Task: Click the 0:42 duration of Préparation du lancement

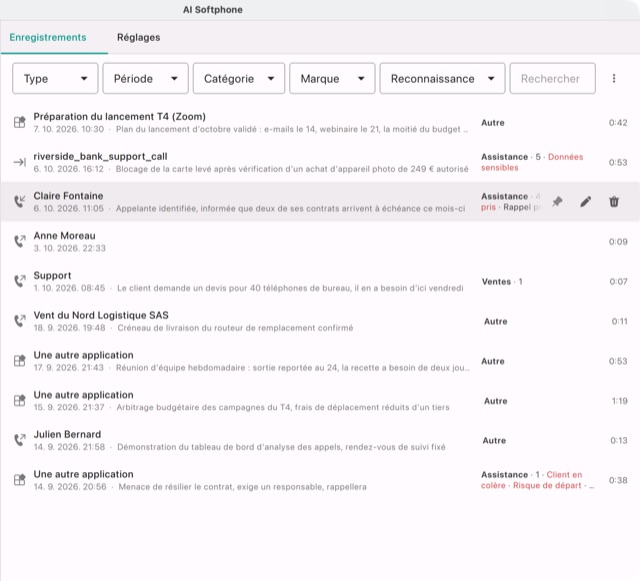Action: click(x=618, y=123)
